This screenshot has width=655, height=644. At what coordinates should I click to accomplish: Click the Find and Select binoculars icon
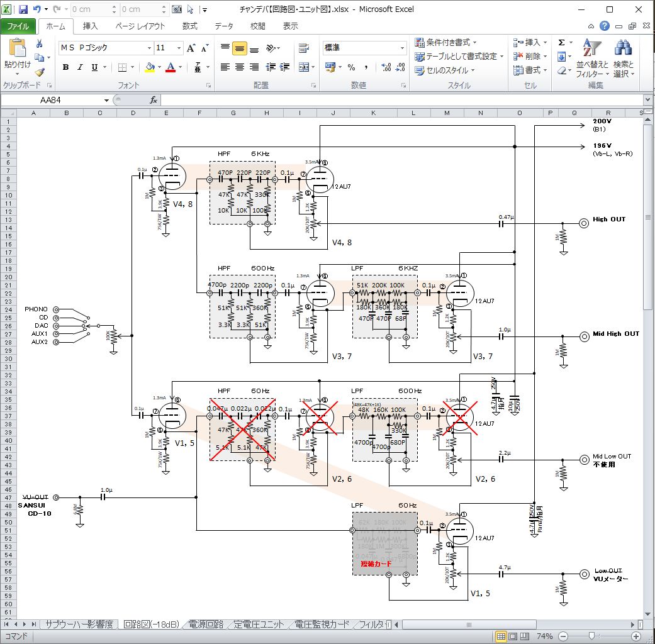point(623,49)
